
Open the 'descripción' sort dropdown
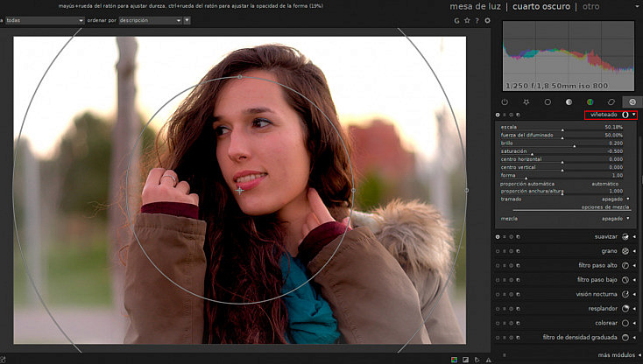click(x=151, y=20)
